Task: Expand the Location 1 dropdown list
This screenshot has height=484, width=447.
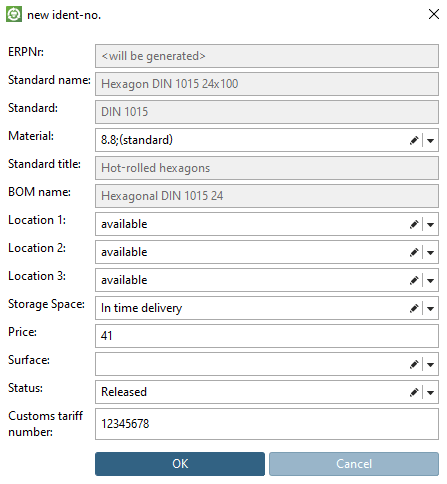Action: click(x=430, y=225)
